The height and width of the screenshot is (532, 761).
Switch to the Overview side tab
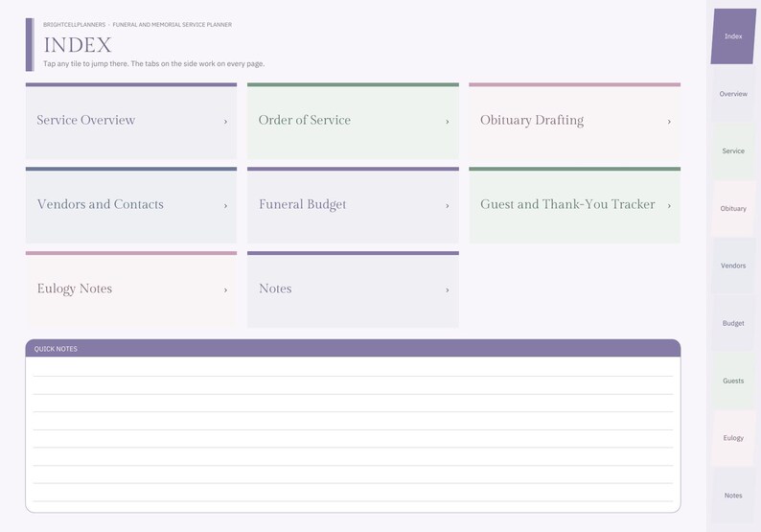point(733,94)
